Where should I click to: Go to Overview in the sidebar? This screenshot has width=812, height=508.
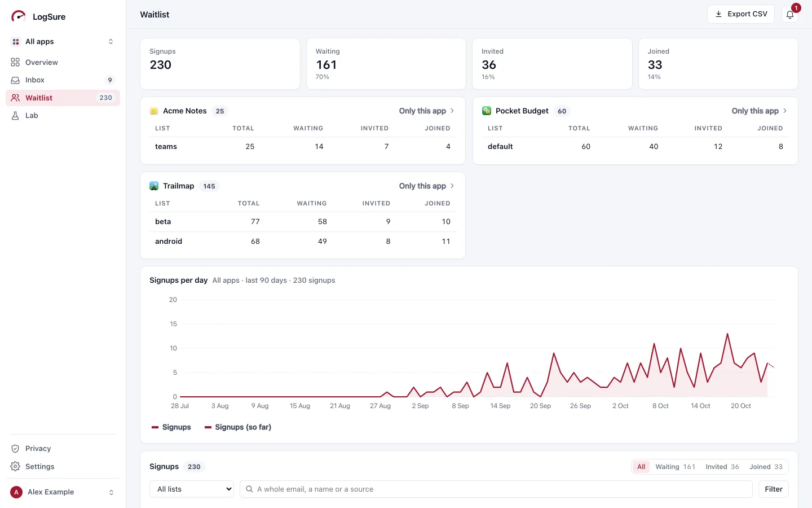point(63,62)
